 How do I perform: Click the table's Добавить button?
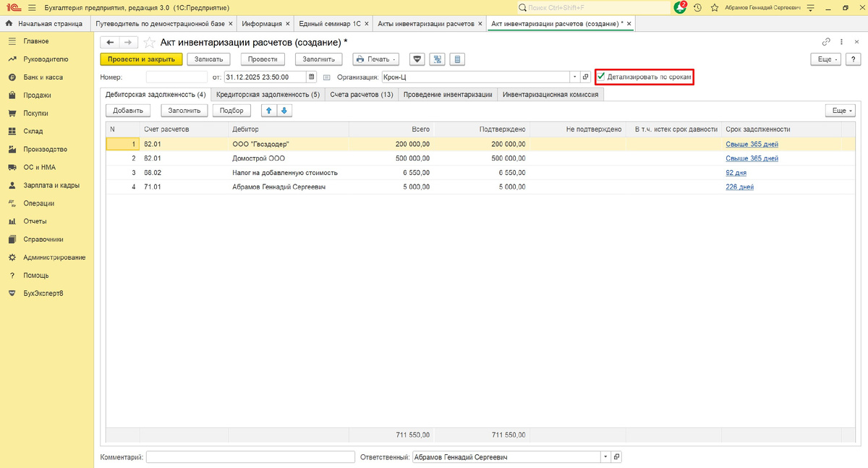[128, 111]
